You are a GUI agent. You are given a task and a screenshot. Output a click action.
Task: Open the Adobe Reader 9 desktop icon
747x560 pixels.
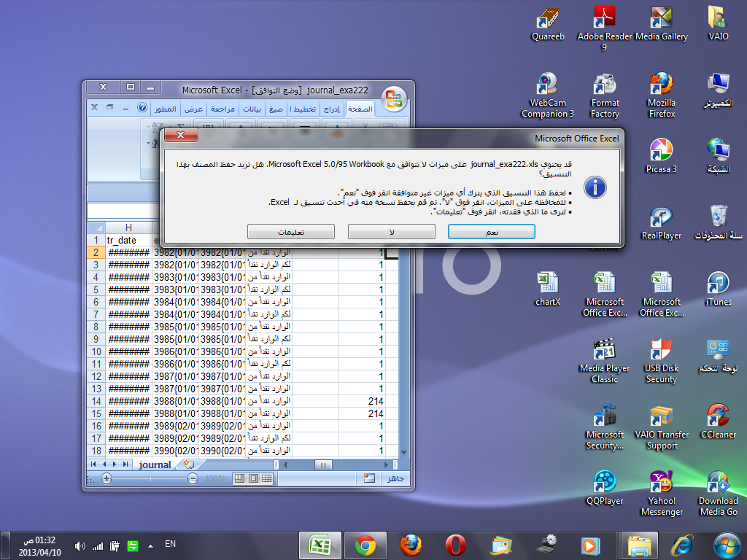point(605,28)
